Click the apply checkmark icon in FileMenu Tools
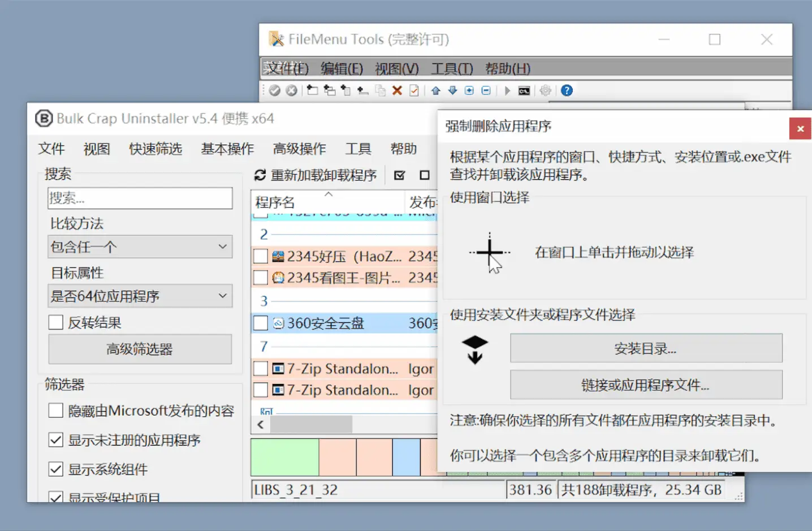The height and width of the screenshot is (531, 812). tap(275, 90)
